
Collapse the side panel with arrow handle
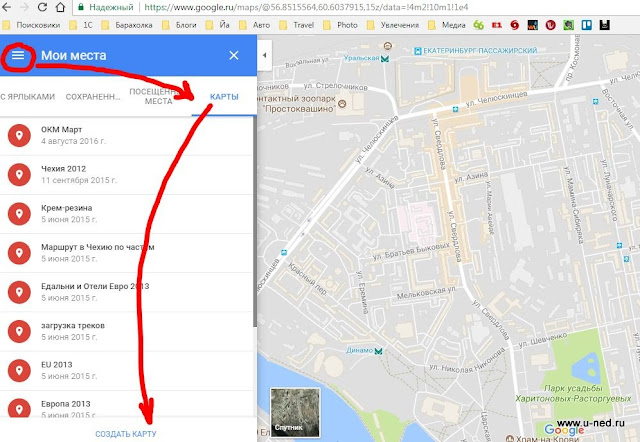264,56
